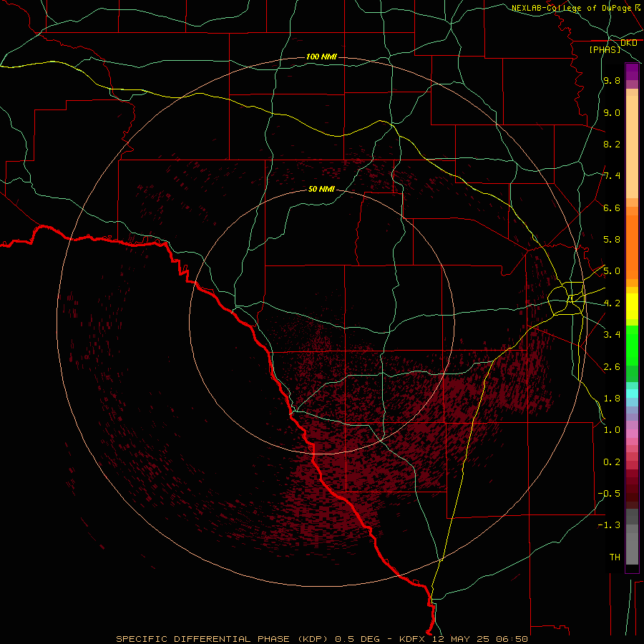Click the 3.4 legend value

coord(612,335)
